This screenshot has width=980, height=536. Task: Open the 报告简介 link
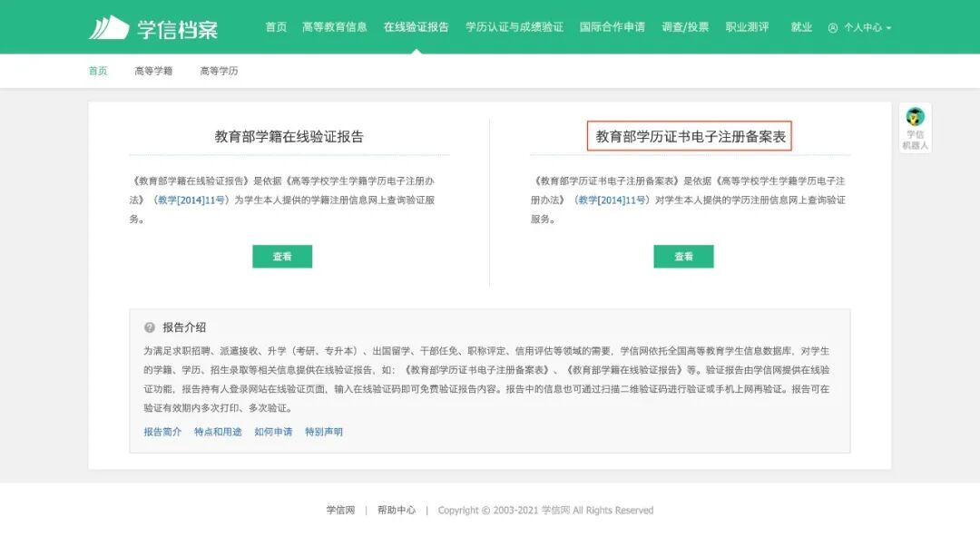162,432
